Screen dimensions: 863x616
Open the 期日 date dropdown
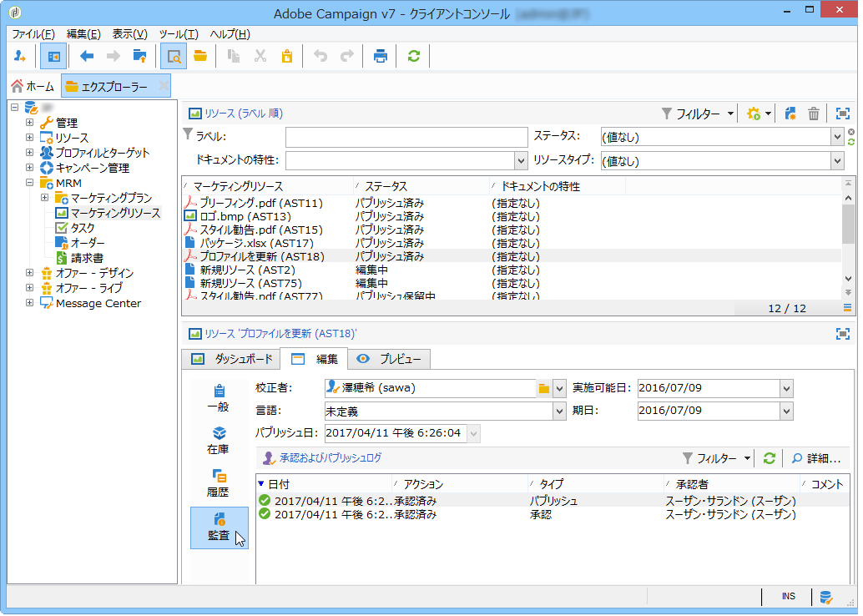coord(786,412)
